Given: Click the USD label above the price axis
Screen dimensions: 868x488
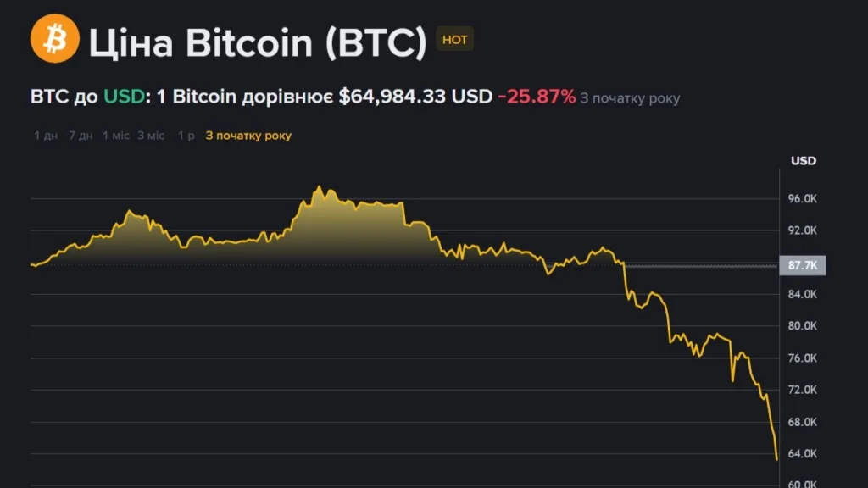Looking at the screenshot, I should click(804, 161).
